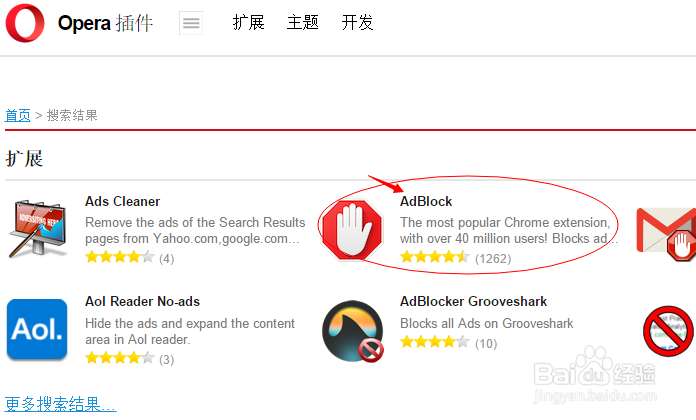Open the AdBlocker Grooveshark title
The width and height of the screenshot is (696, 420).
[473, 301]
